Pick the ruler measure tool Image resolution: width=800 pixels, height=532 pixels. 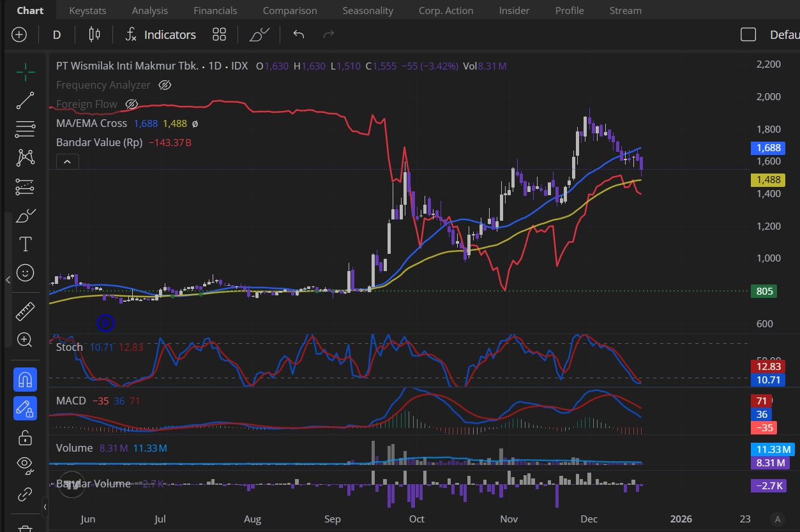click(x=26, y=311)
